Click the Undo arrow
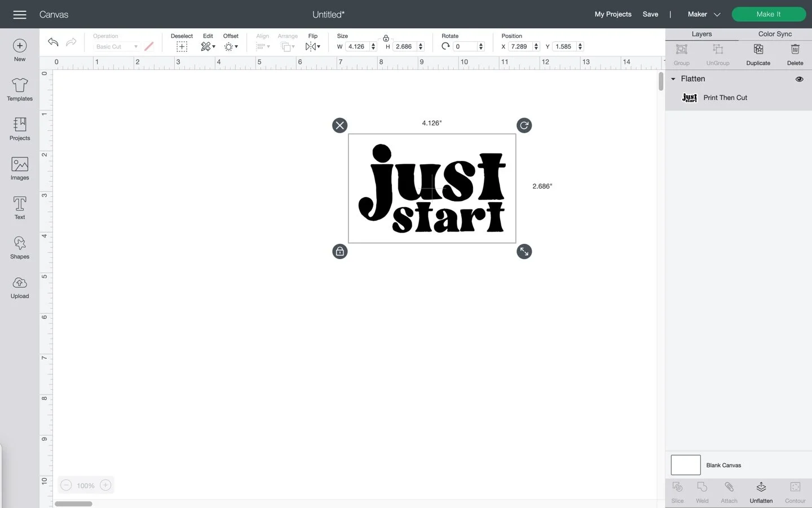The image size is (812, 508). (52, 42)
